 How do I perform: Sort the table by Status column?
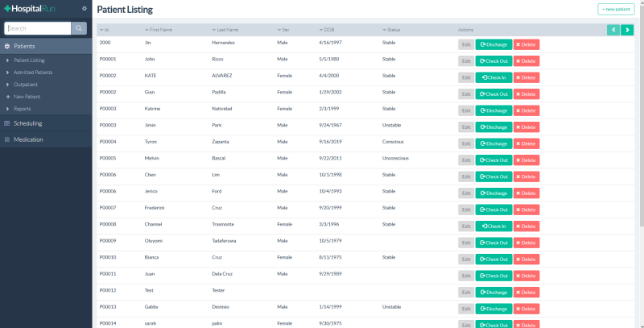coord(392,30)
